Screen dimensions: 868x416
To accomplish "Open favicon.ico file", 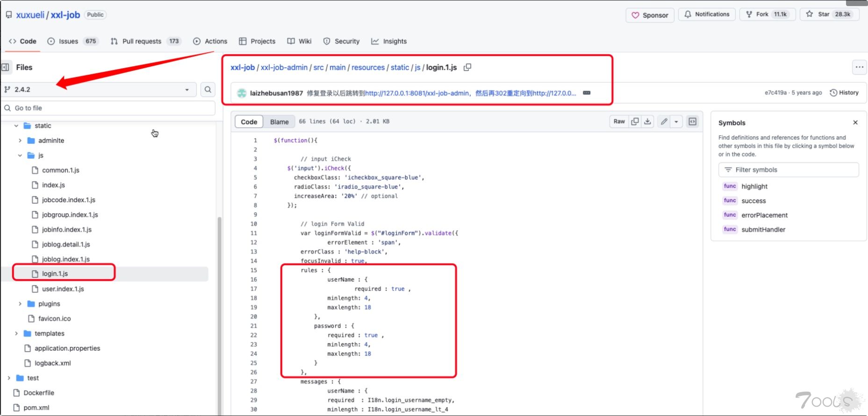I will (x=55, y=319).
